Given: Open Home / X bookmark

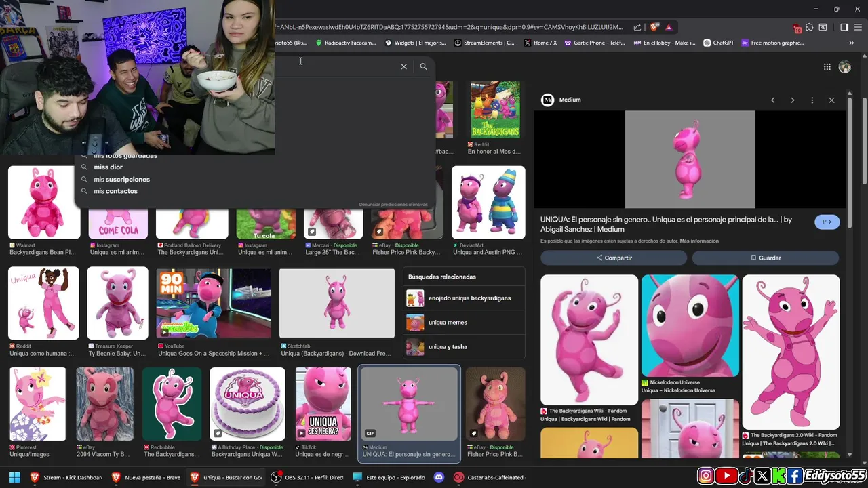Looking at the screenshot, I should click(x=540, y=43).
